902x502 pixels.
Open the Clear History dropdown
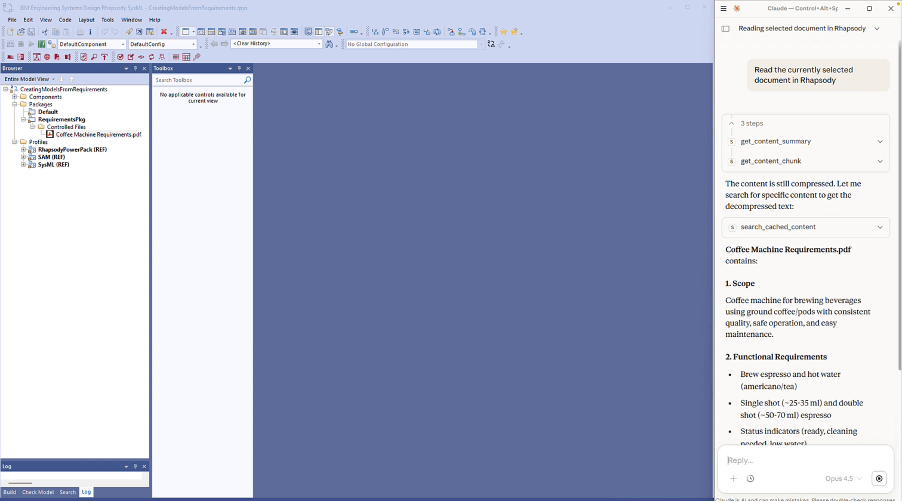pyautogui.click(x=319, y=44)
